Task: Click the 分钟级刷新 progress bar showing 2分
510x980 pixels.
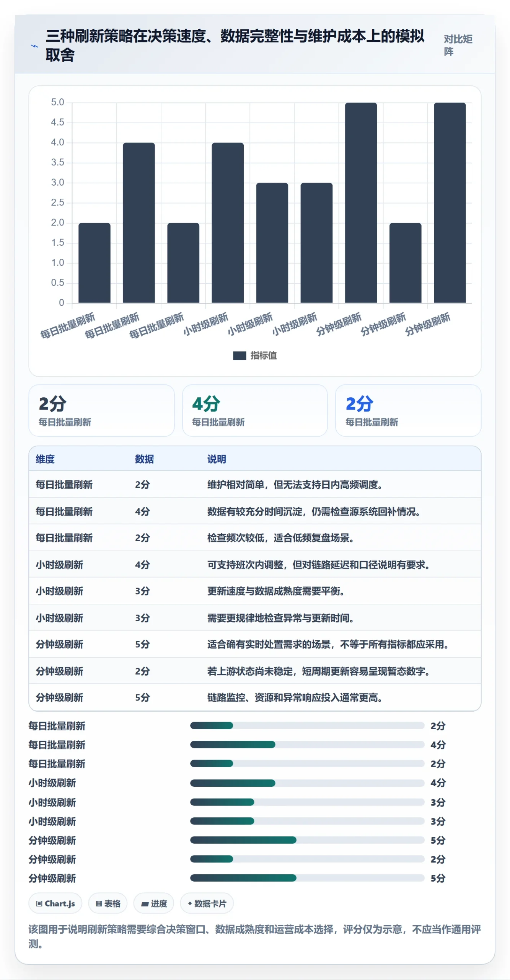Action: click(307, 859)
